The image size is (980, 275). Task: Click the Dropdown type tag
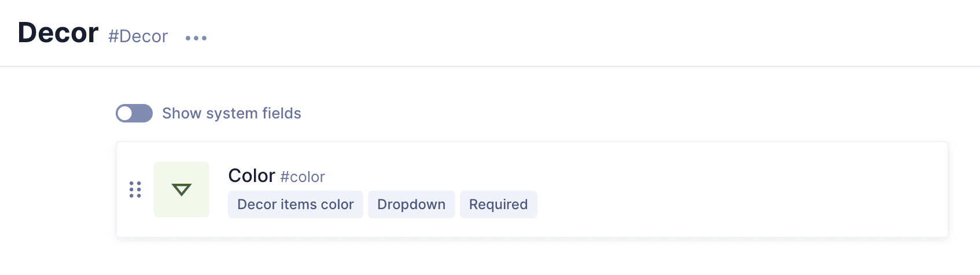point(411,205)
